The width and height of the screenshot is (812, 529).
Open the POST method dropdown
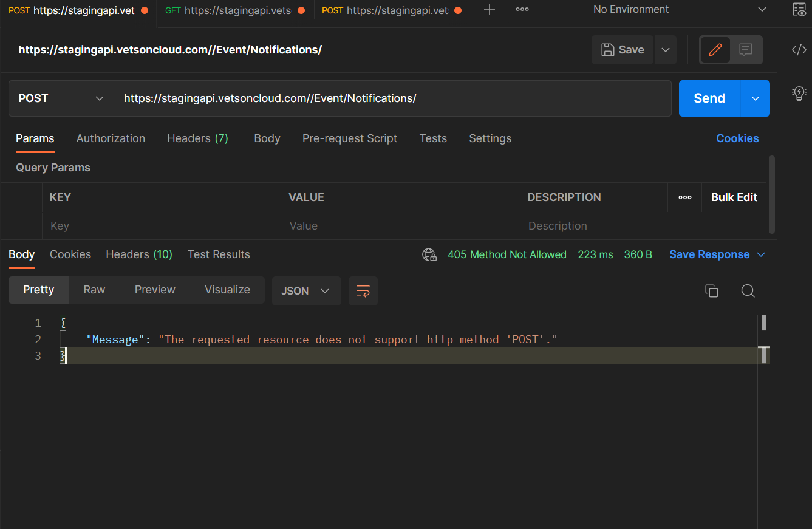tap(61, 98)
